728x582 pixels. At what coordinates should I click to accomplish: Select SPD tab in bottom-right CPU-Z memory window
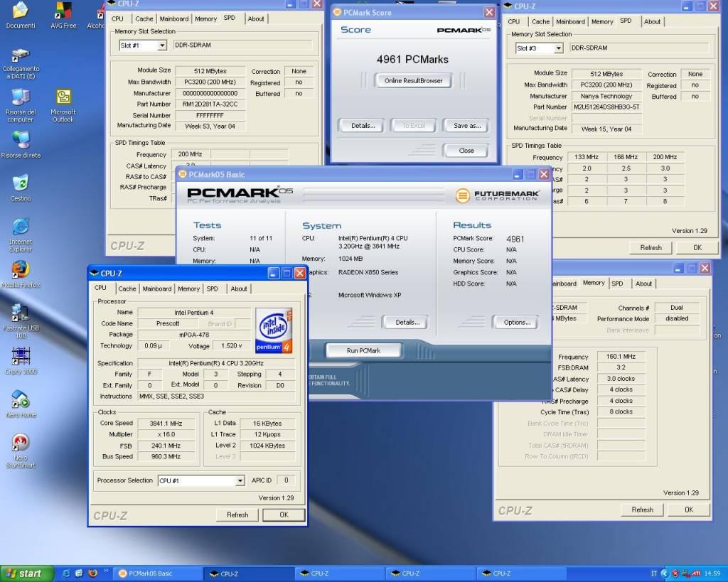click(617, 284)
